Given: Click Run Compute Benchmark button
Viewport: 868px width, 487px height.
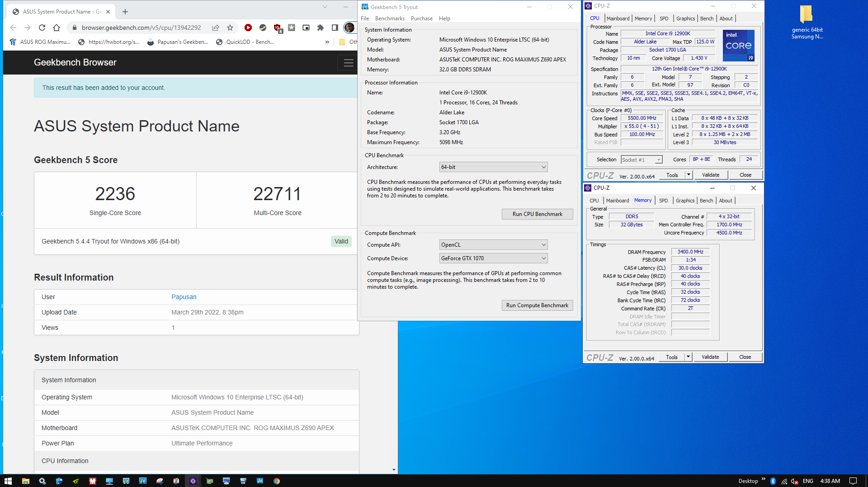Looking at the screenshot, I should [537, 305].
